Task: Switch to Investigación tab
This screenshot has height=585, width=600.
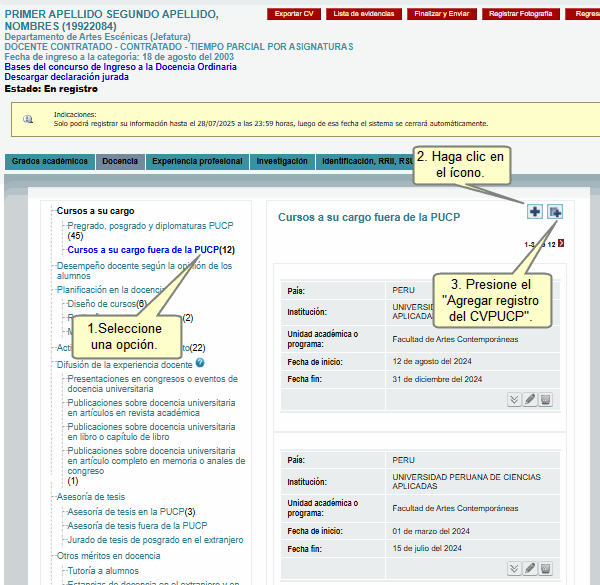Action: click(282, 161)
